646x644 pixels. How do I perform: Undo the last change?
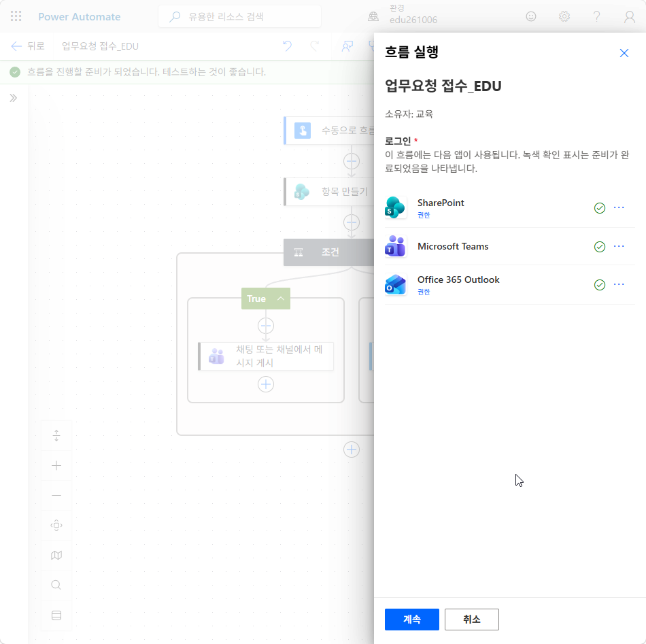[287, 46]
